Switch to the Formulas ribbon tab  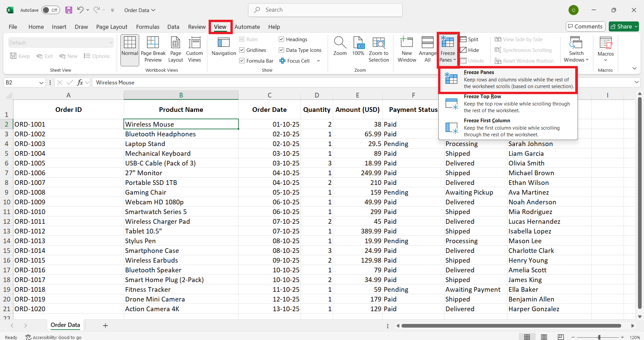148,27
